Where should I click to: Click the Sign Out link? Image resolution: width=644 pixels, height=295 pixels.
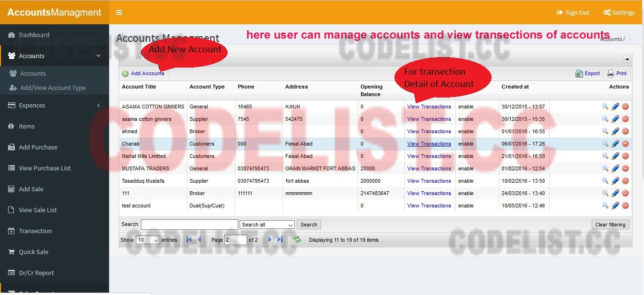573,13
